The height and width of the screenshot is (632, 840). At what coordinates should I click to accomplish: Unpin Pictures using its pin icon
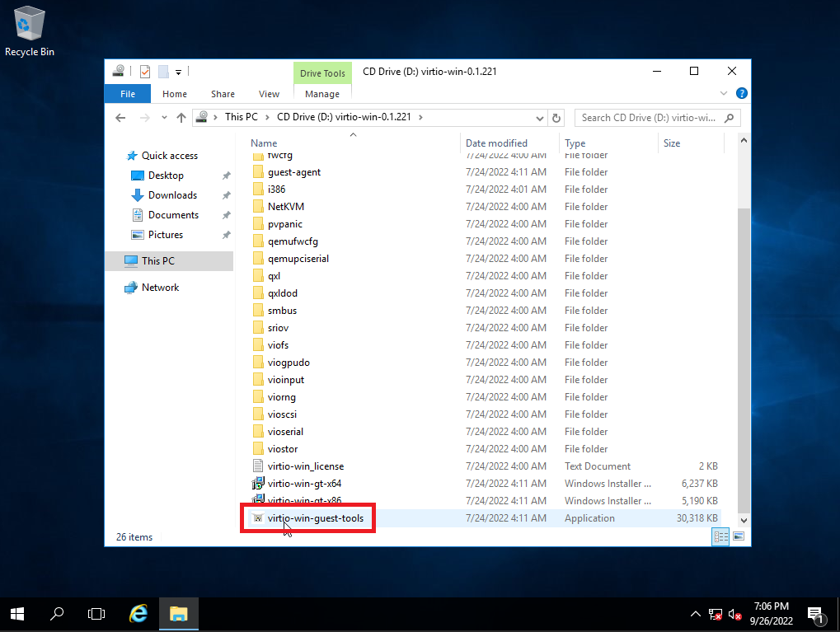(x=227, y=235)
